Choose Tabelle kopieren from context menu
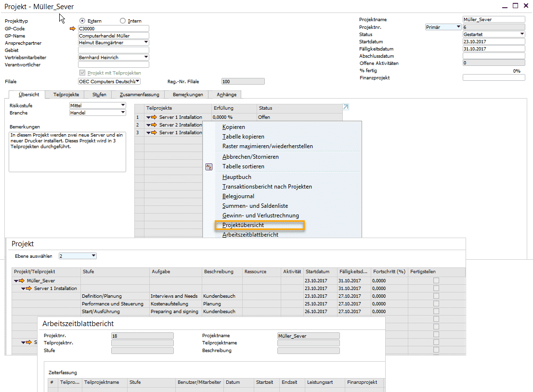Image resolution: width=533 pixels, height=392 pixels. (x=243, y=137)
